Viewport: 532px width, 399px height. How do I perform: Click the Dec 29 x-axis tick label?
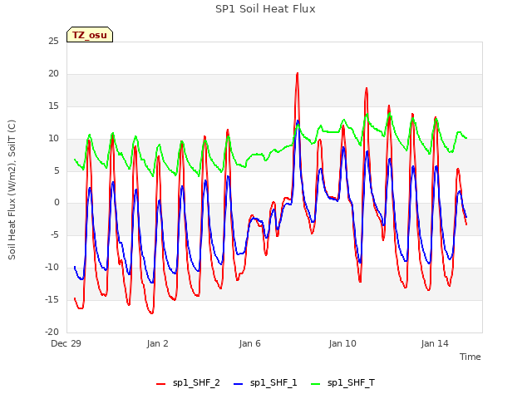(66, 343)
